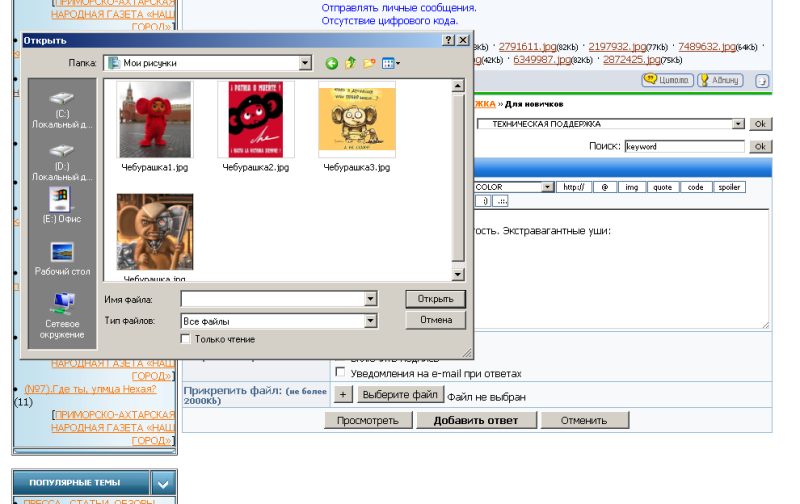Click the small page icon beside Админу
Screen dimensions: 800x504
click(x=762, y=81)
